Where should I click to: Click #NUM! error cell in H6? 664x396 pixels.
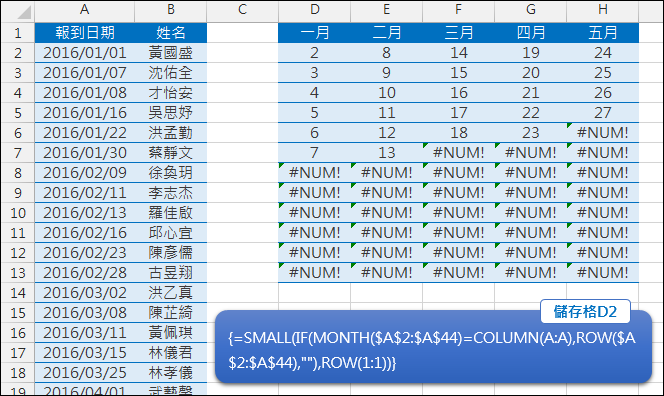(603, 133)
